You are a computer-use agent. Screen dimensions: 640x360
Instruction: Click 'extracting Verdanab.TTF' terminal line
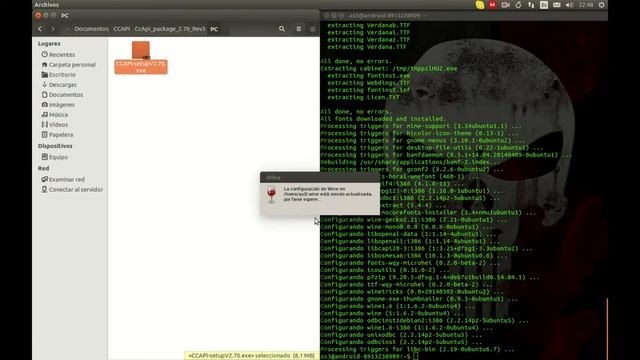point(369,25)
